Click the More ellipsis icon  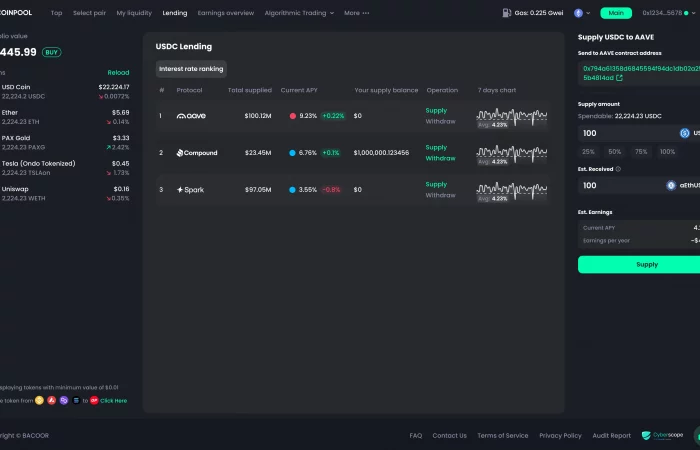tap(366, 13)
